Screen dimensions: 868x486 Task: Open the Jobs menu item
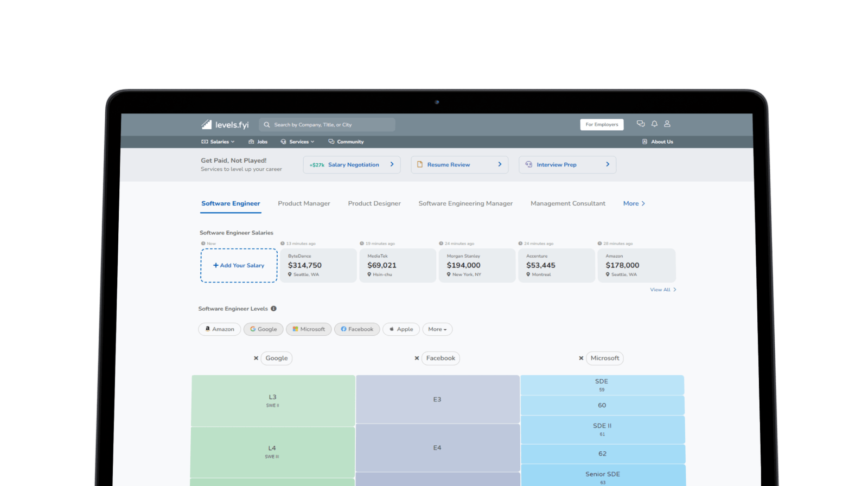[258, 142]
